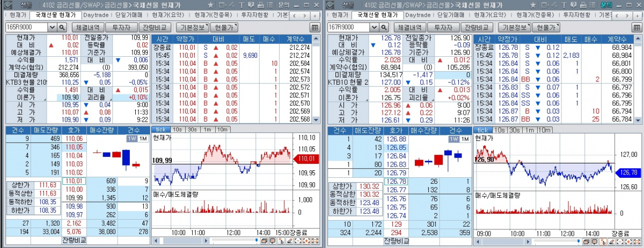Search symbol with magnifier next to 165R9000

[62, 27]
